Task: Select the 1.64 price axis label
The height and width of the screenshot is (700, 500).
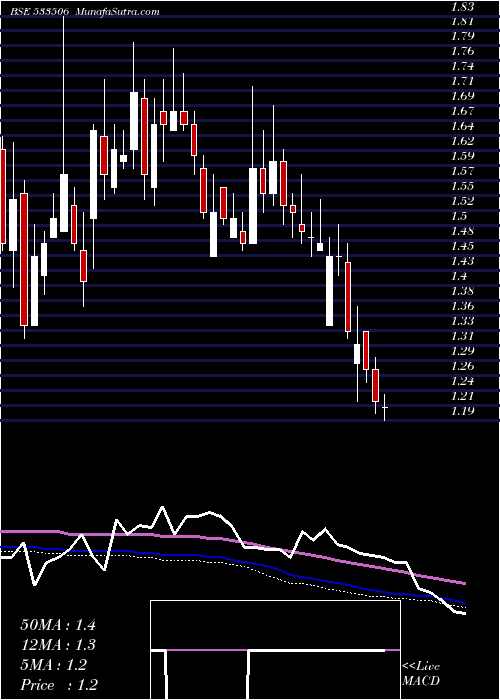Action: (x=462, y=126)
